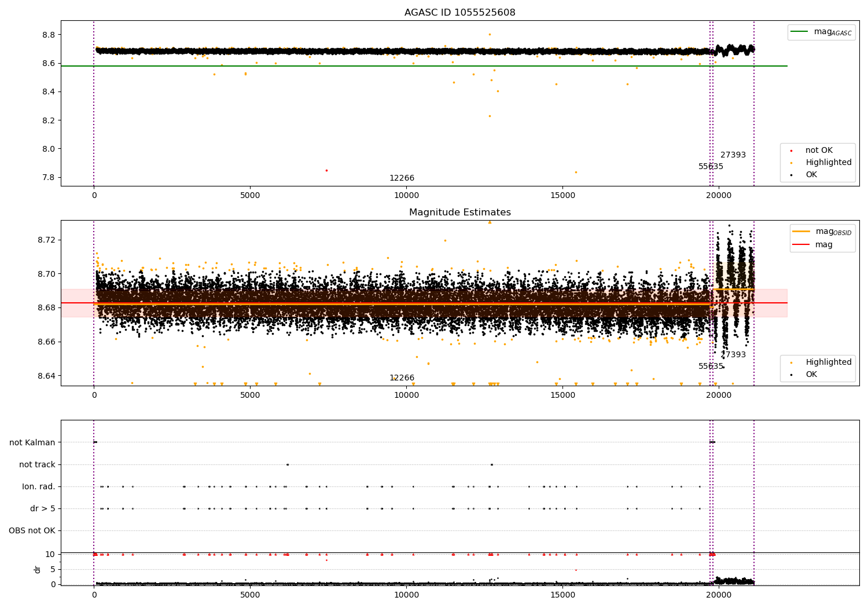Click the 20000 x-tick under Magnitude Estimates plot
868x608 pixels.
[x=719, y=395]
